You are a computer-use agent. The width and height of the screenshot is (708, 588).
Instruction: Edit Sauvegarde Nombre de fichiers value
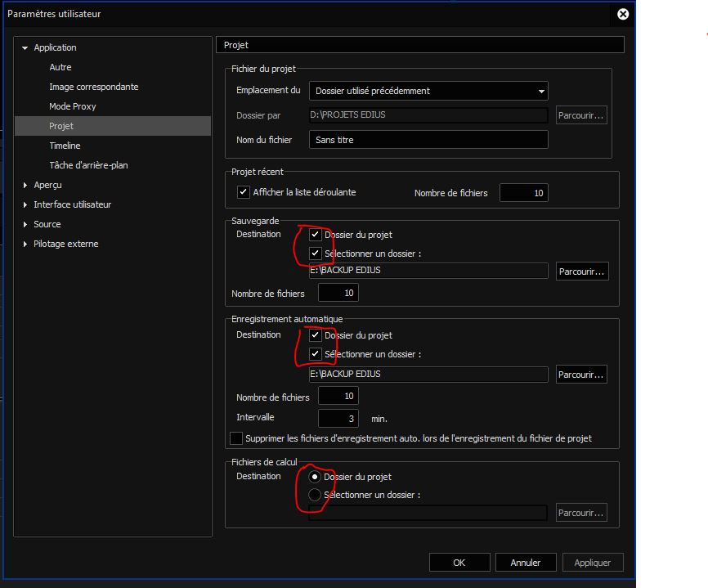click(338, 293)
